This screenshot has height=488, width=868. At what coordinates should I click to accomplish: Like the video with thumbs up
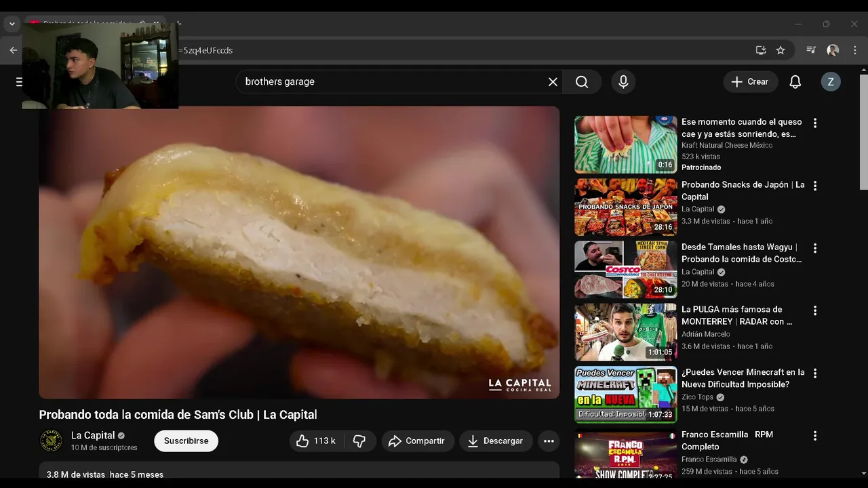(317, 441)
